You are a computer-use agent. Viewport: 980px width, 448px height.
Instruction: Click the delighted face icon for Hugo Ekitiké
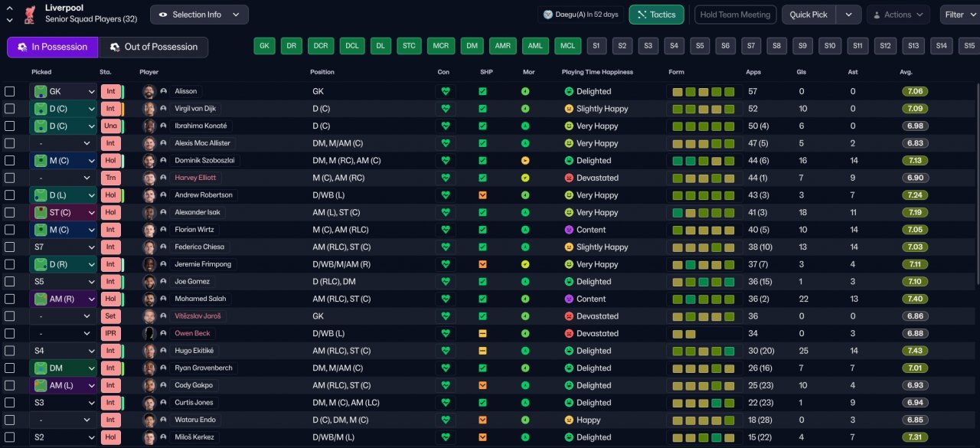point(569,351)
